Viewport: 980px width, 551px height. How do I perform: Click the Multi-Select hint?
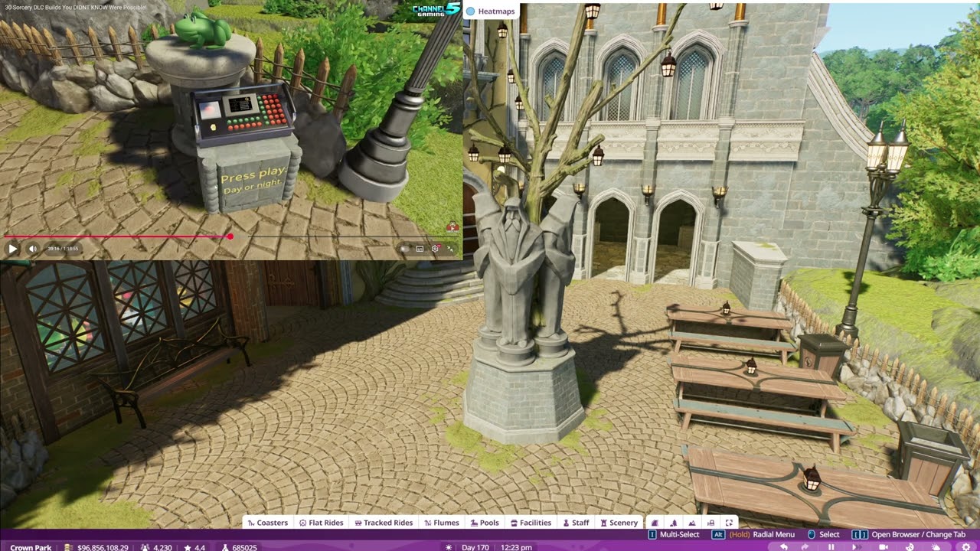click(672, 534)
